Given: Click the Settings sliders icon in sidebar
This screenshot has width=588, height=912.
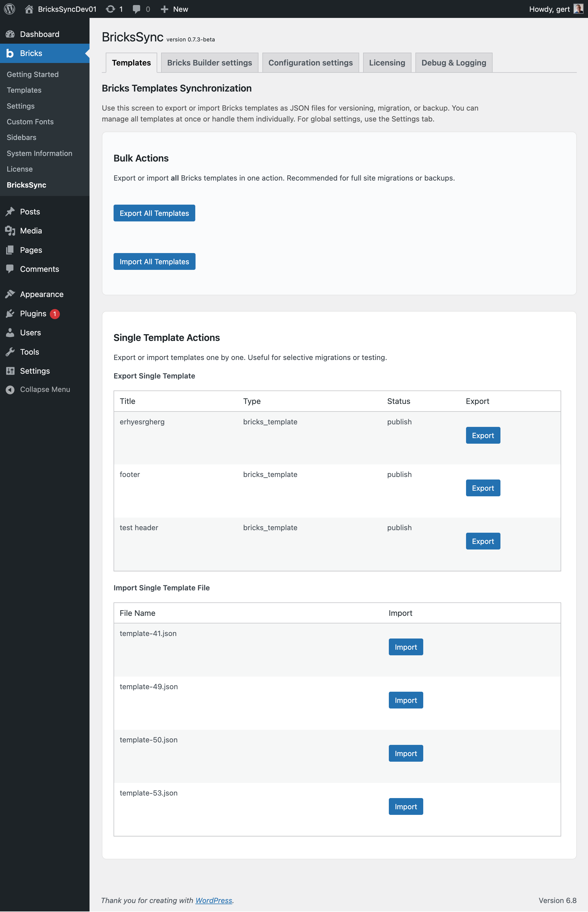Looking at the screenshot, I should [10, 371].
